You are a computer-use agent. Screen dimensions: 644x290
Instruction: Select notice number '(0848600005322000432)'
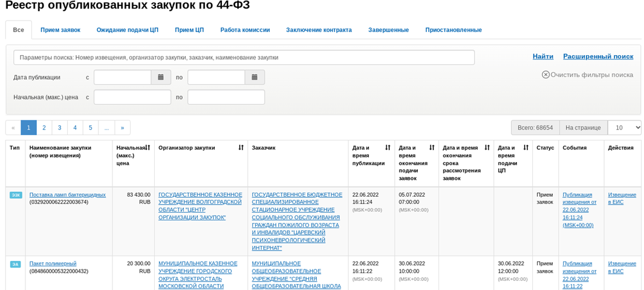pyautogui.click(x=59, y=271)
